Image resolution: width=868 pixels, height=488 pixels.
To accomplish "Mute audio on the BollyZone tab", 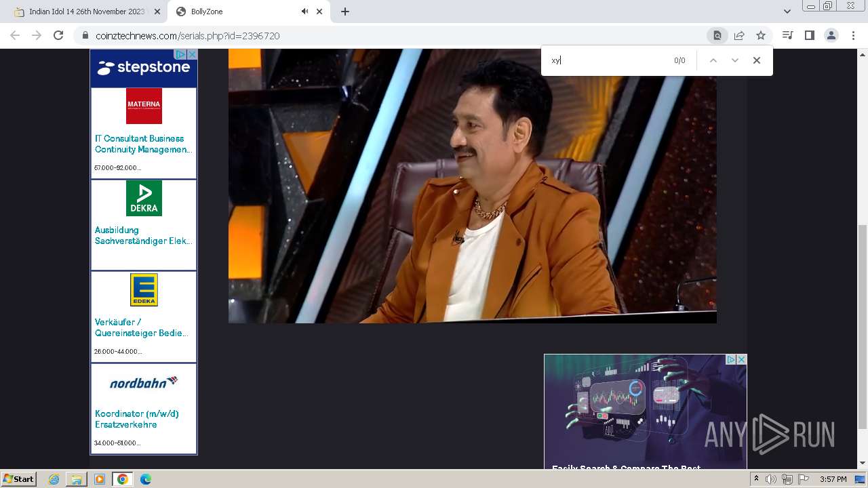I will (305, 12).
